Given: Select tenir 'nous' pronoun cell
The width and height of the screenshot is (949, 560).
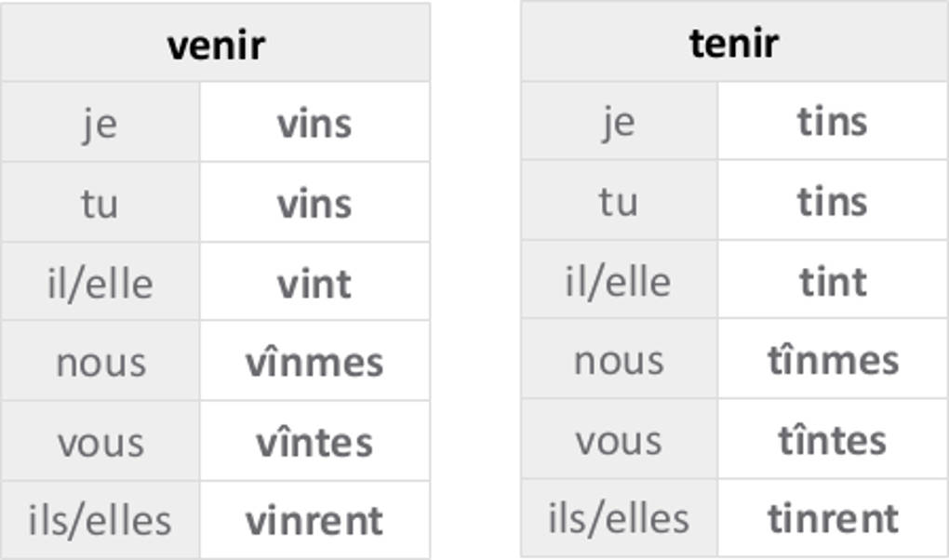Looking at the screenshot, I should click(619, 360).
